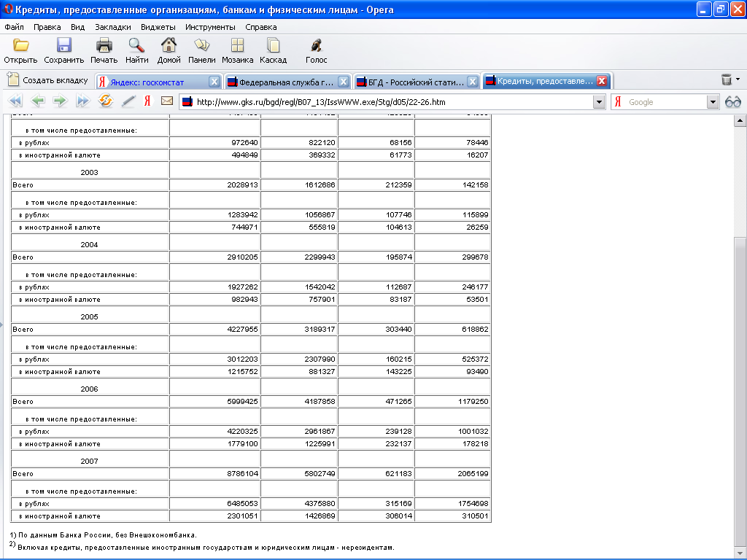The image size is (747, 560).
Task: Click the vertical scrollbar down arrow
Action: (740, 553)
